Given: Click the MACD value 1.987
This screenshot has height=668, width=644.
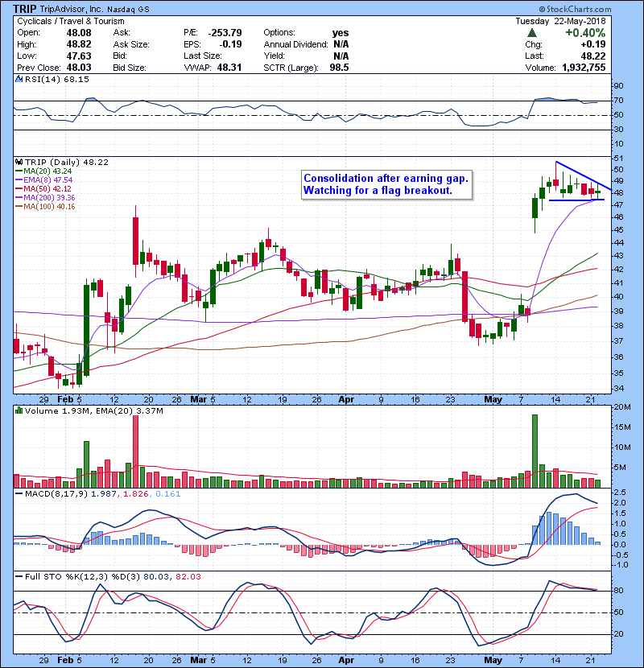Looking at the screenshot, I should [x=104, y=494].
